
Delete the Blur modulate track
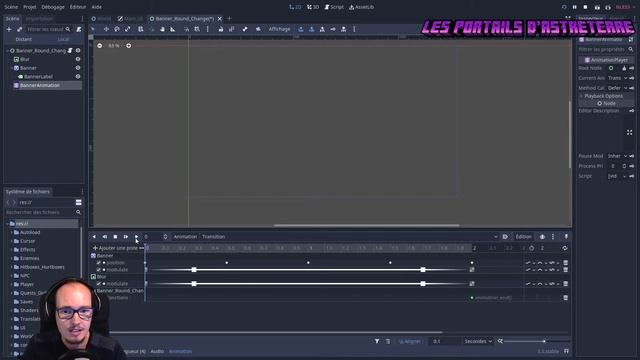(x=565, y=284)
